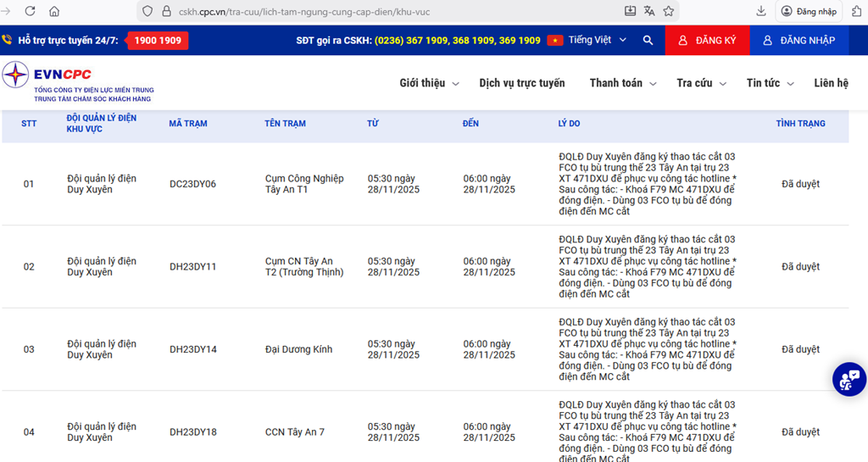
Task: Open the Liên hệ menu item
Action: [831, 83]
